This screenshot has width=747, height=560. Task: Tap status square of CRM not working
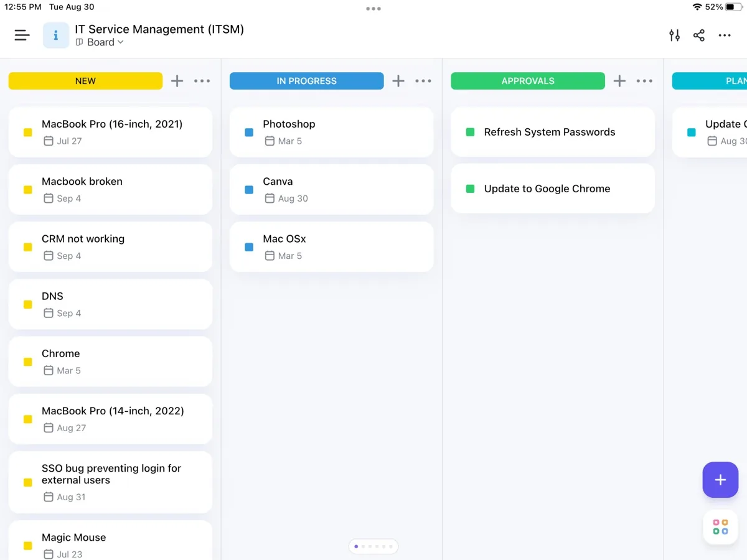click(27, 247)
